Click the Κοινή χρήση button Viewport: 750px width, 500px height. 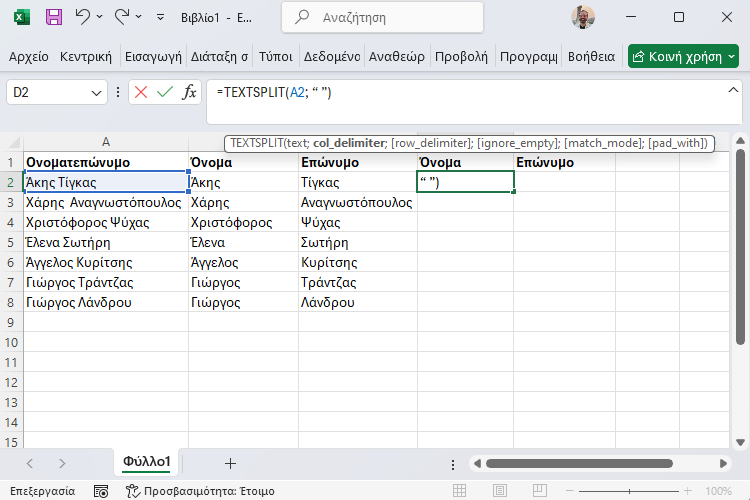pyautogui.click(x=683, y=56)
